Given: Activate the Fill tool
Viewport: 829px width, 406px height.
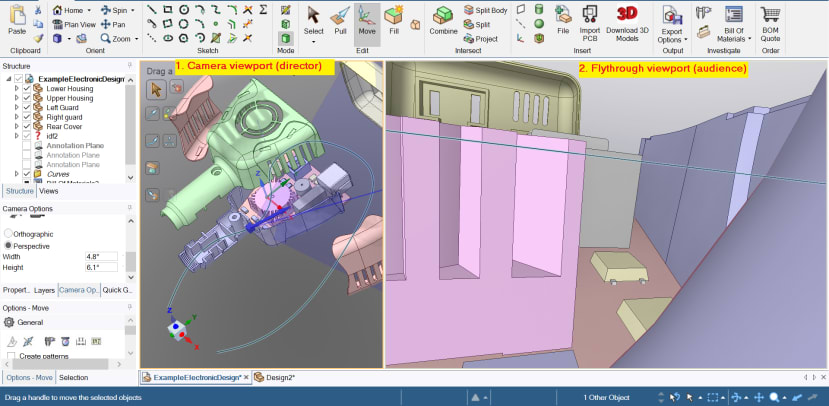Looking at the screenshot, I should point(394,21).
